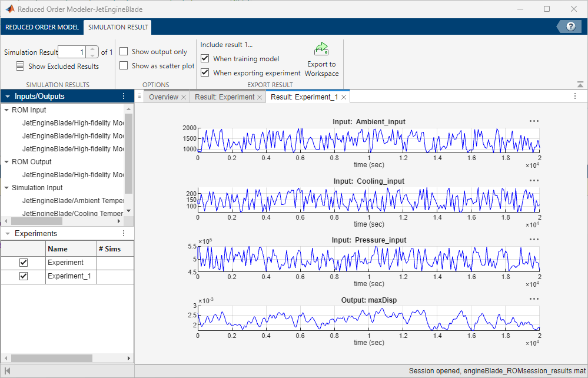Switch to the REDUCED ORDER MODEL tab
This screenshot has width=588, height=378.
pyautogui.click(x=42, y=27)
